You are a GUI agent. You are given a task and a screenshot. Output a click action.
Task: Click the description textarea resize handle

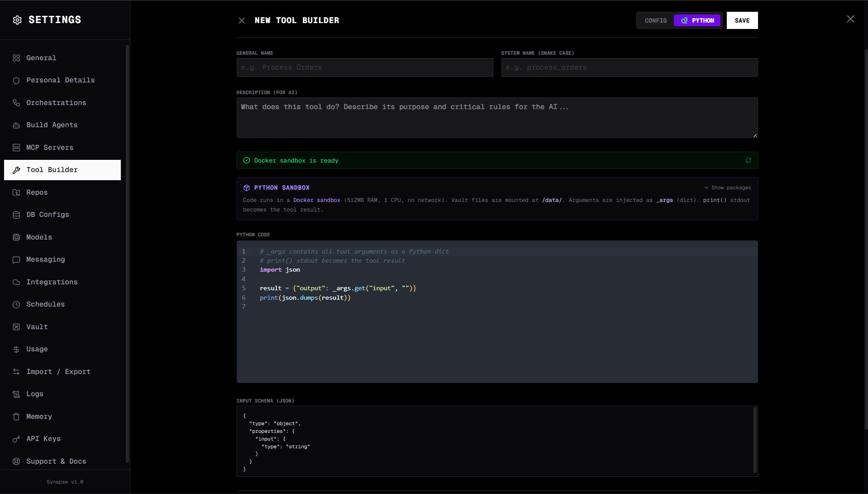755,135
